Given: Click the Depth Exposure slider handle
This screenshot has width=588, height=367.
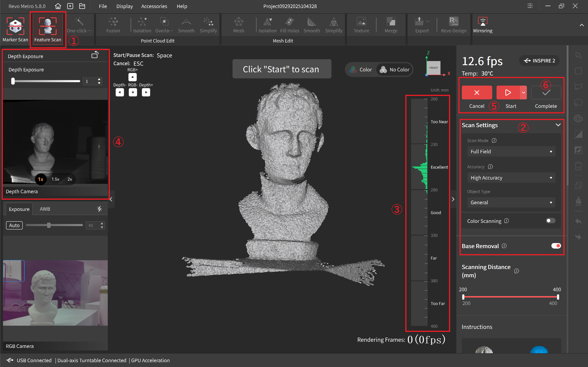Looking at the screenshot, I should [x=13, y=81].
